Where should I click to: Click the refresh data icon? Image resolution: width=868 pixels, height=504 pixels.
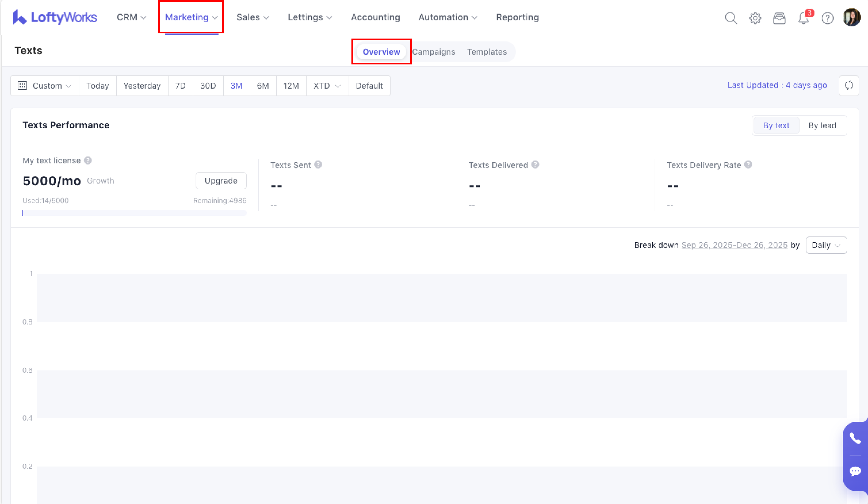[849, 85]
